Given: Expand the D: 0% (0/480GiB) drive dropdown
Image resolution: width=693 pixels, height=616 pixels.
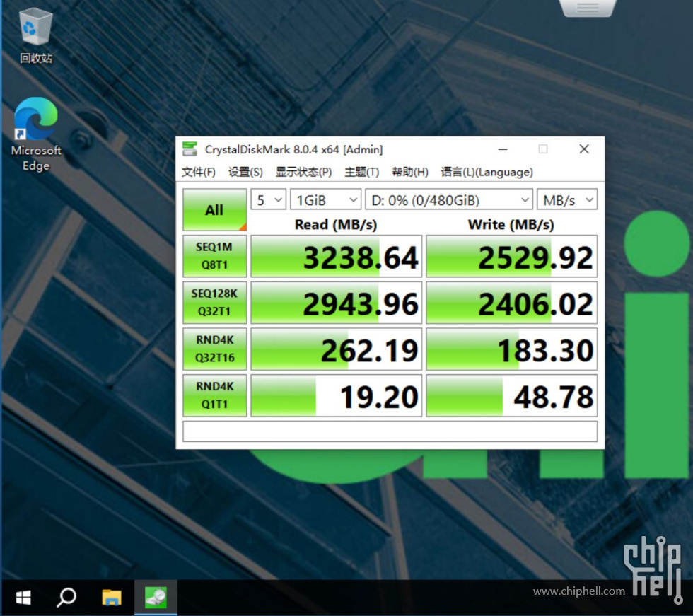Looking at the screenshot, I should (448, 200).
